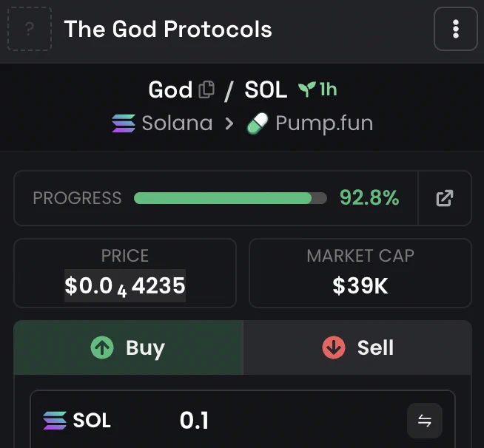Click the SOL amount input field
Viewport: 484px width, 448px height.
[x=243, y=420]
